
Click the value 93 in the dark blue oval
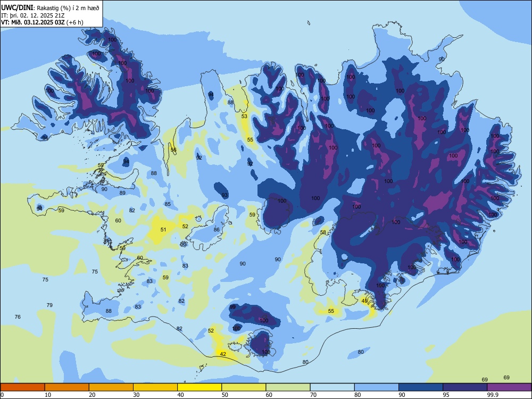[225, 195]
